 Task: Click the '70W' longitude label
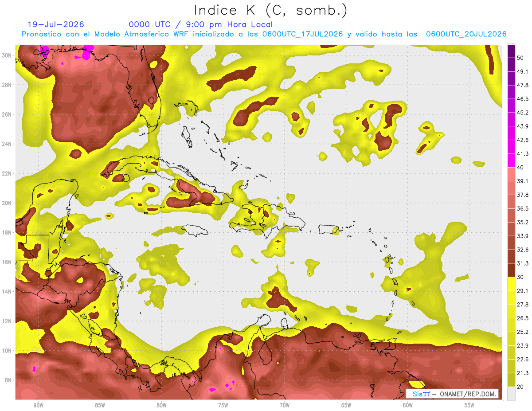click(x=285, y=405)
